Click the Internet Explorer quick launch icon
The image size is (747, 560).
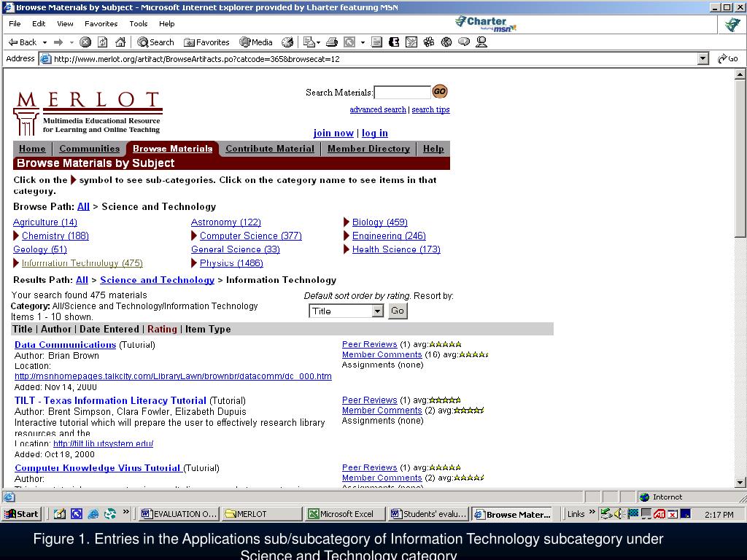[93, 514]
